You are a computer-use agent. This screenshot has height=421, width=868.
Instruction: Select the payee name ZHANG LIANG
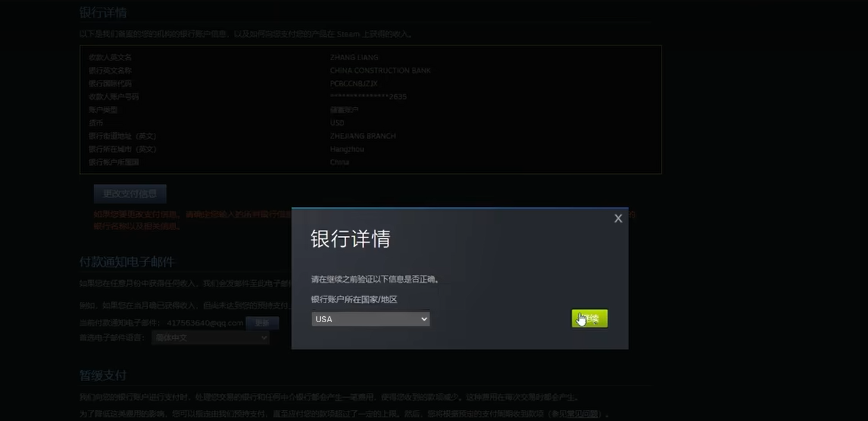[x=354, y=58]
